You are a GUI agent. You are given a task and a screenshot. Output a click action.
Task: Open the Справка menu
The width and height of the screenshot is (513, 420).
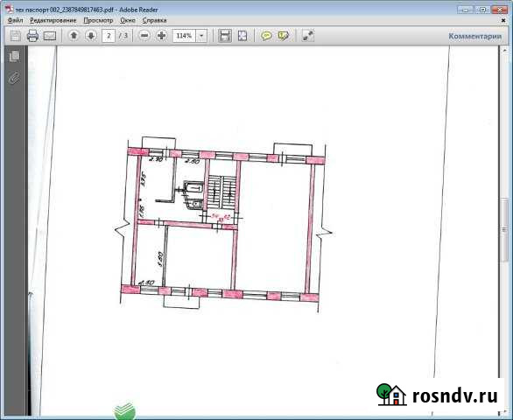click(154, 20)
